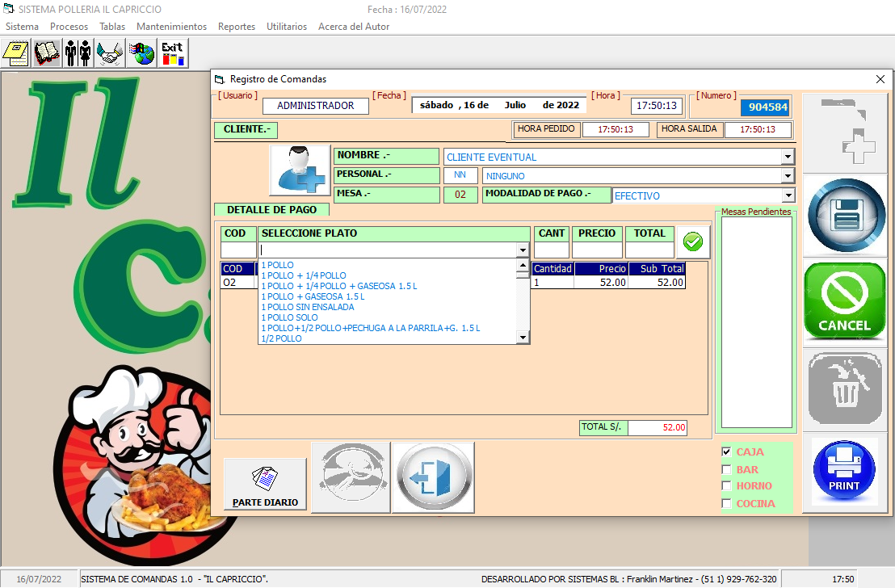Expand the NOMBRE client dropdown
The height and width of the screenshot is (588, 895).
787,157
